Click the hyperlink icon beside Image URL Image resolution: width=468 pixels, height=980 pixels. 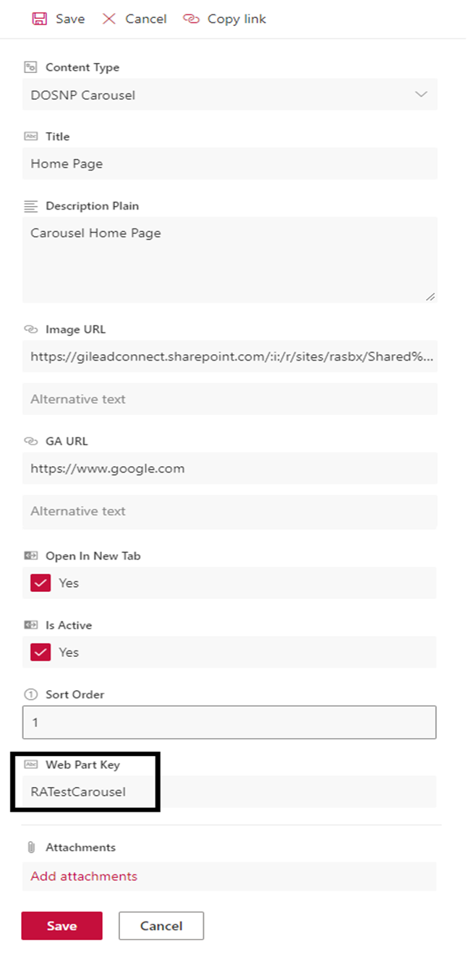point(31,329)
